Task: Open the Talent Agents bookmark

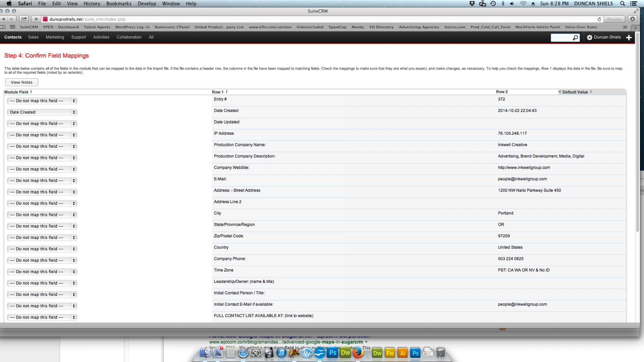Action: tap(97, 27)
